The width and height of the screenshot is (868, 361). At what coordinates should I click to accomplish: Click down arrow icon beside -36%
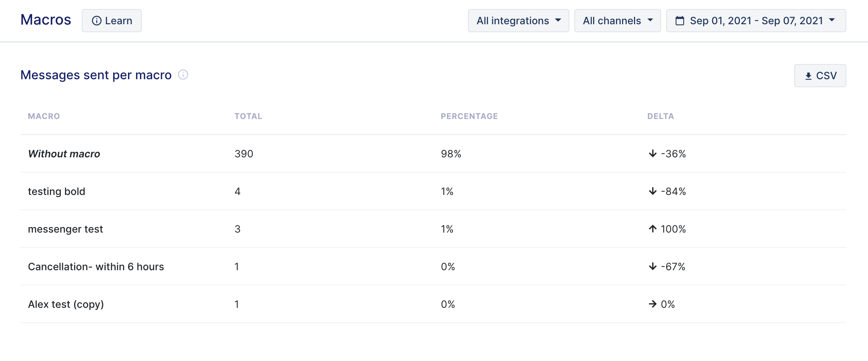click(x=652, y=154)
